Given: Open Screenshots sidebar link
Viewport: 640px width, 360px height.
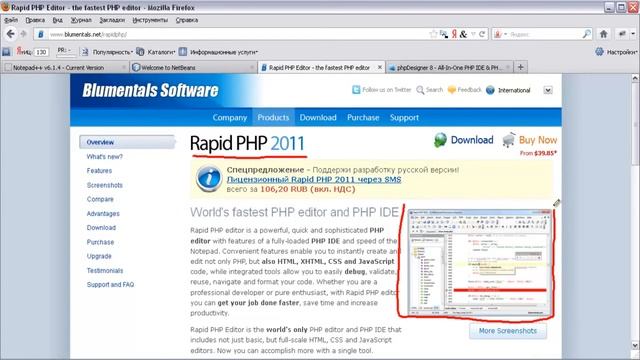Looking at the screenshot, I should [x=104, y=185].
